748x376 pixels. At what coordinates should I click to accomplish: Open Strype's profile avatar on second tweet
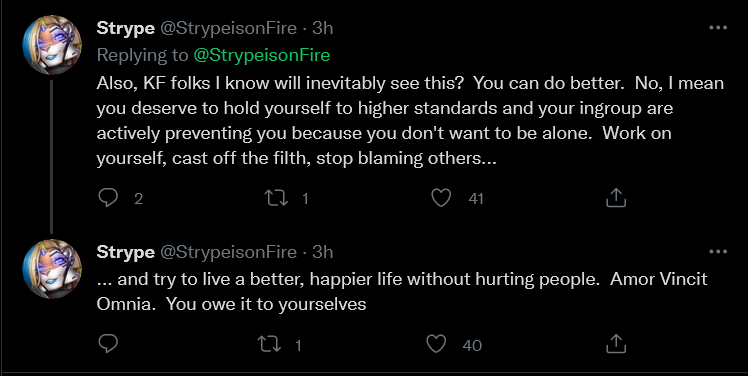(x=52, y=269)
